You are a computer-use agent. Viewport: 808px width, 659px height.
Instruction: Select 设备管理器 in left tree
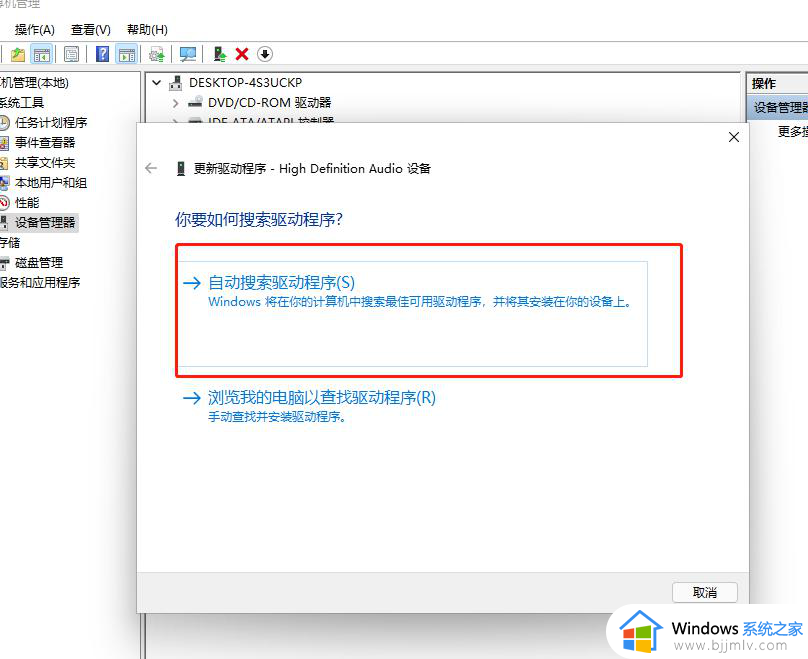(45, 223)
